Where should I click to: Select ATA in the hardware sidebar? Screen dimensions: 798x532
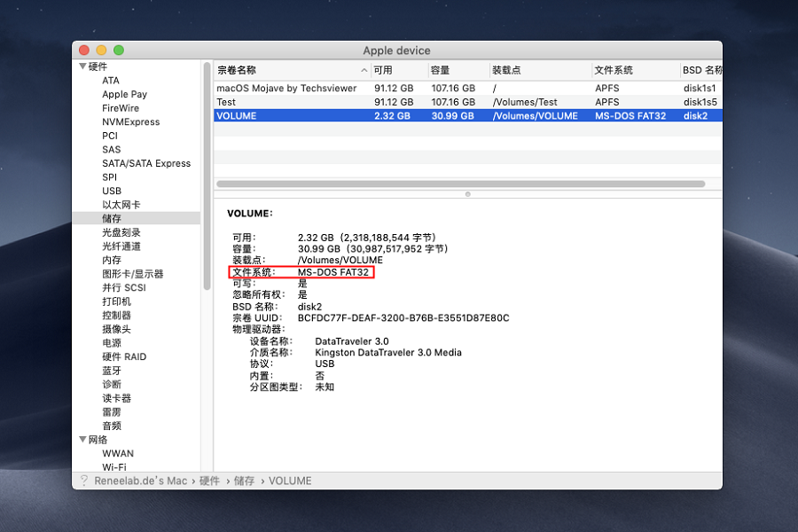(111, 81)
